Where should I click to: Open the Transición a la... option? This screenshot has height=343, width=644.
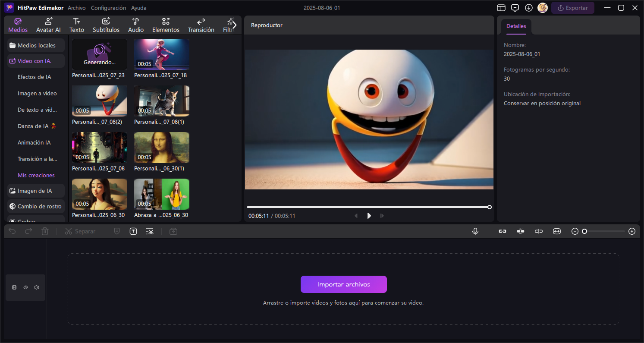pos(38,159)
